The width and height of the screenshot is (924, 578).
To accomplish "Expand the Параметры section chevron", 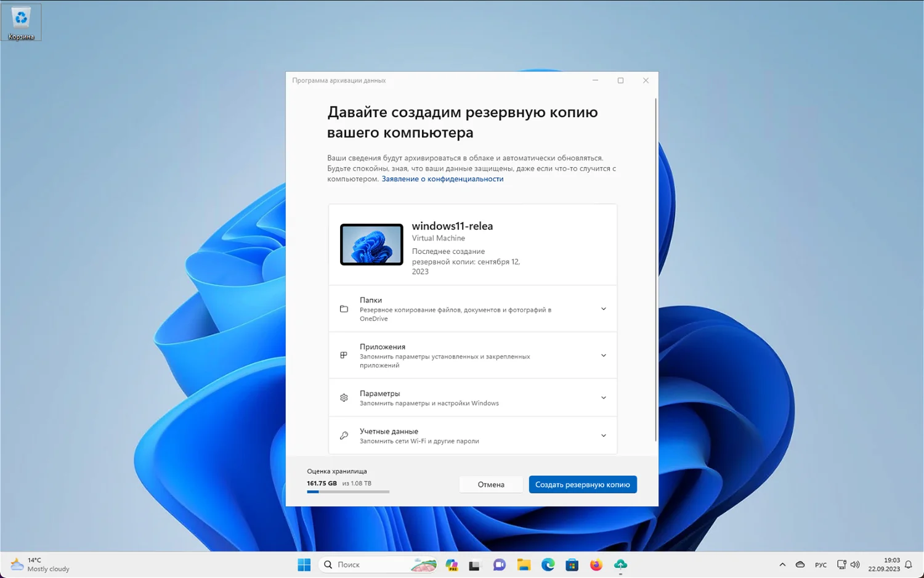I will tap(603, 397).
